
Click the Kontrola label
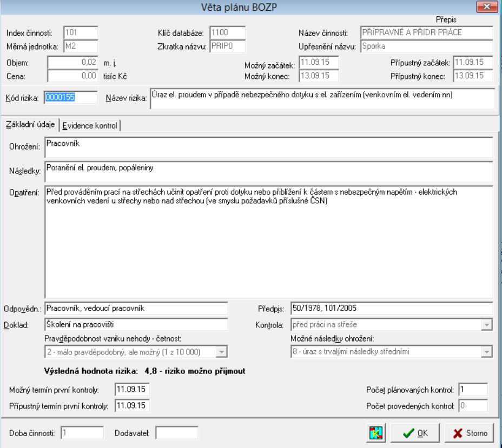(269, 325)
